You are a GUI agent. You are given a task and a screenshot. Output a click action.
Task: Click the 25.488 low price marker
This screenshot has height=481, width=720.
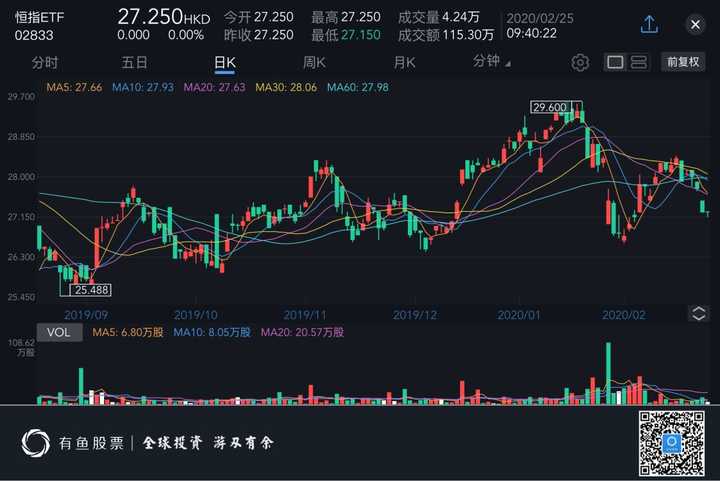(x=90, y=290)
